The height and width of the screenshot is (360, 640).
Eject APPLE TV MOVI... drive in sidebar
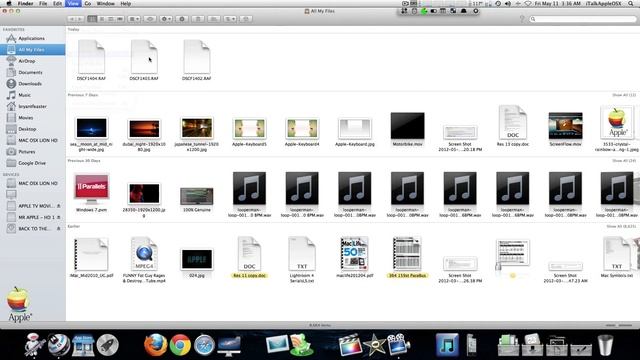(x=58, y=206)
